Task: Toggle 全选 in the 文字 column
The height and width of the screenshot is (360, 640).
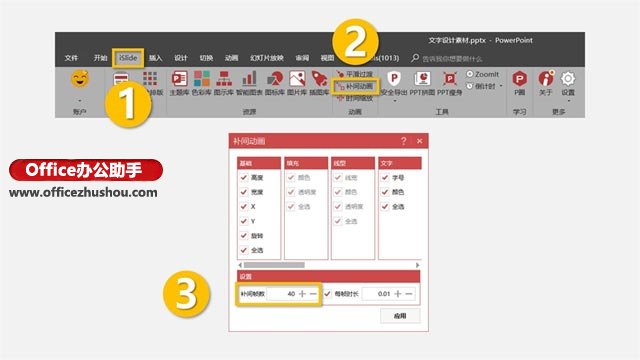Action: [384, 207]
